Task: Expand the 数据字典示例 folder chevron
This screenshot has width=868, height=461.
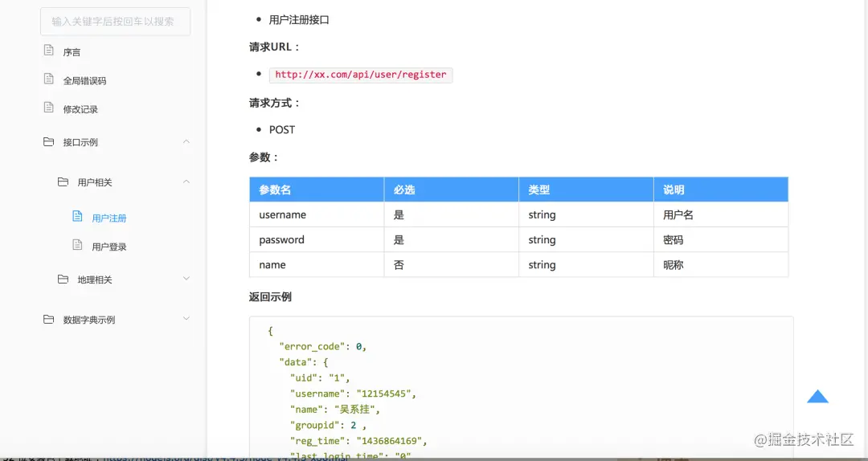Action: [x=186, y=318]
